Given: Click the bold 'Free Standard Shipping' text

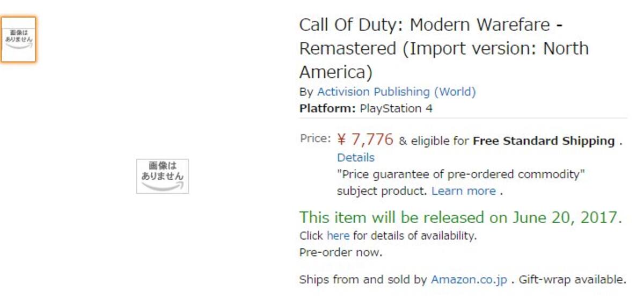Looking at the screenshot, I should pyautogui.click(x=544, y=141).
